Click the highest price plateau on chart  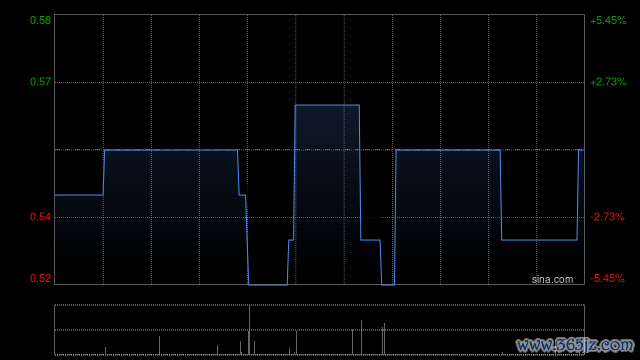[x=327, y=105]
